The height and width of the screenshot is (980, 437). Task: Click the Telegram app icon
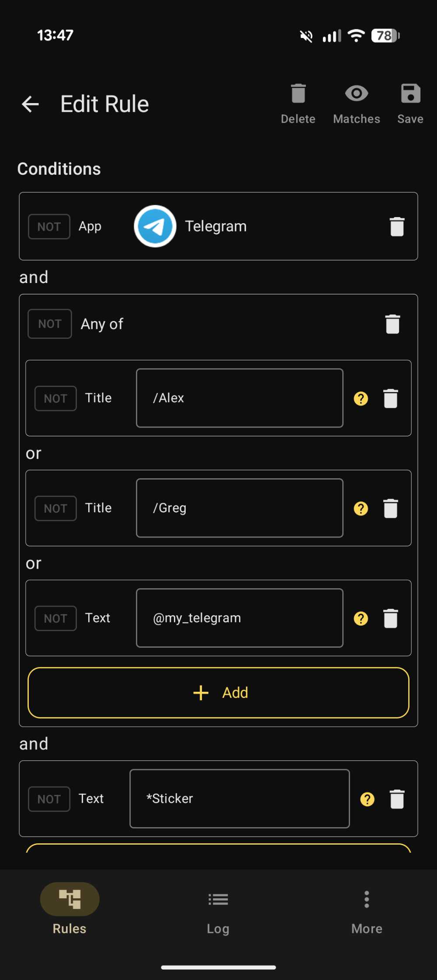(155, 226)
